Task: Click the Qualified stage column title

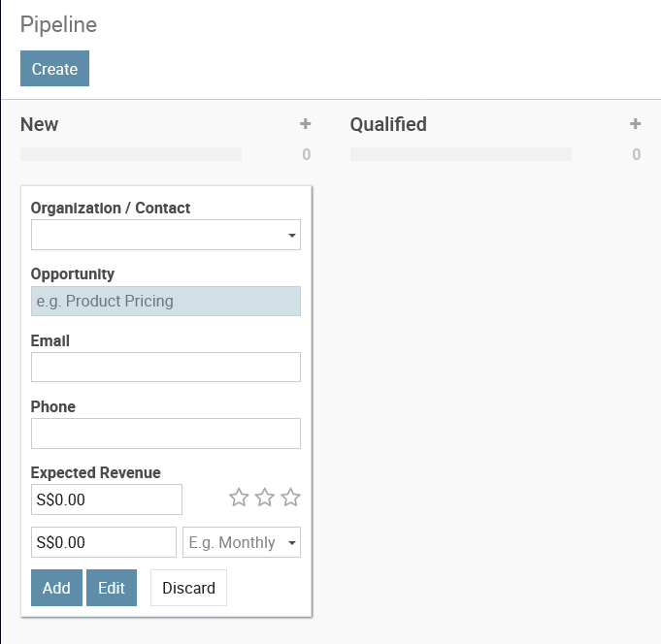Action: click(388, 124)
